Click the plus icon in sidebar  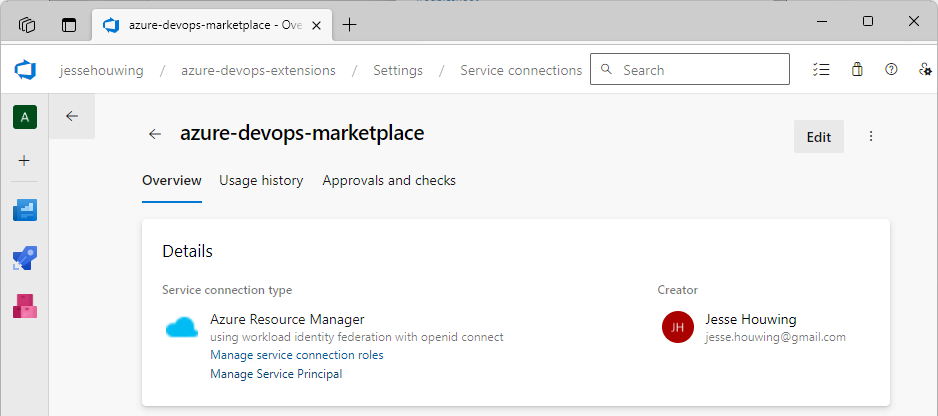click(x=25, y=160)
